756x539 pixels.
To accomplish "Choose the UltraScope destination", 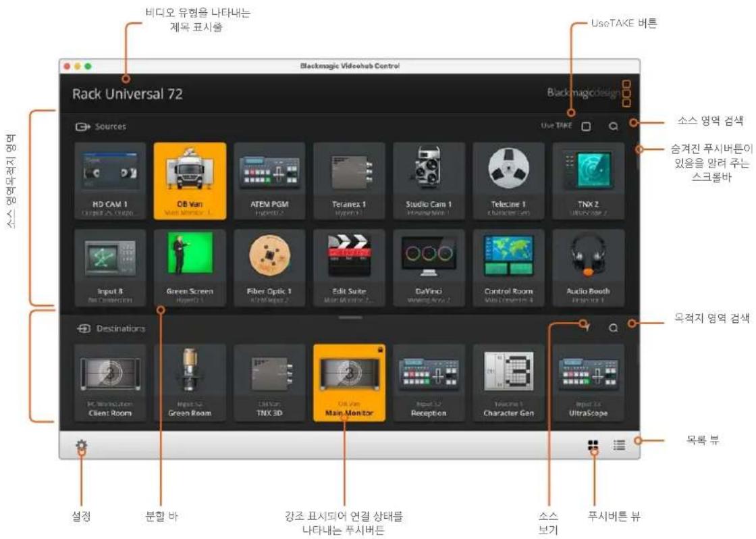I will [x=588, y=383].
